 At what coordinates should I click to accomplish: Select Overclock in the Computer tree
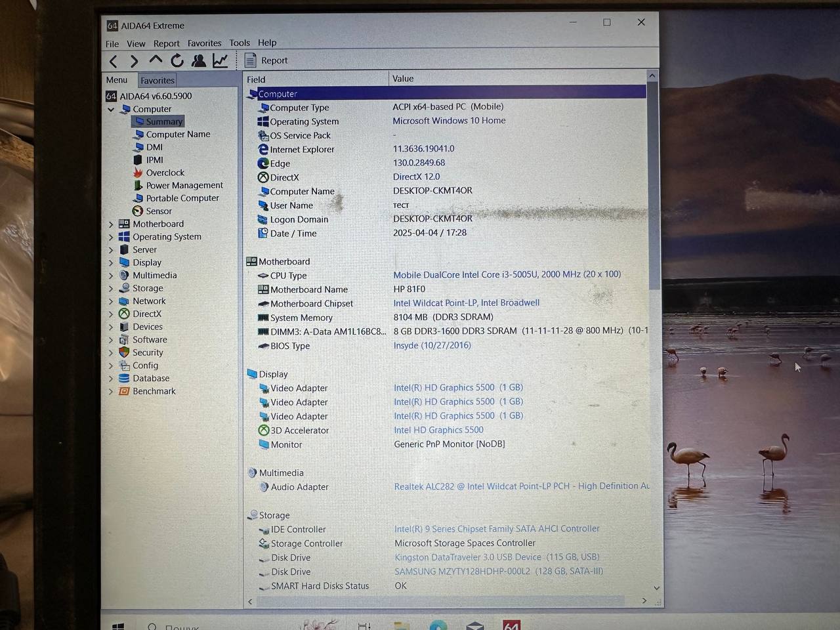click(x=165, y=173)
